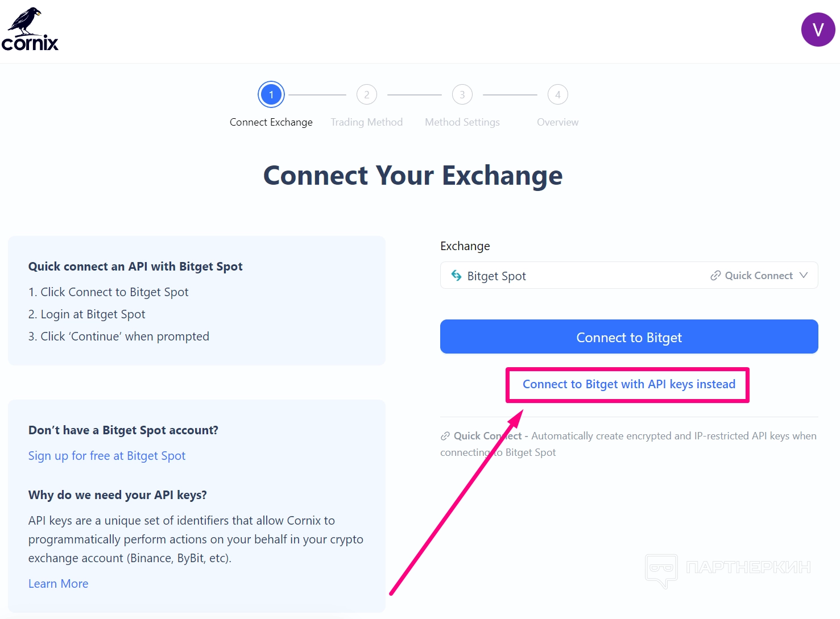Jump to step 4 circle
Viewport: 840px width, 619px height.
click(x=558, y=95)
